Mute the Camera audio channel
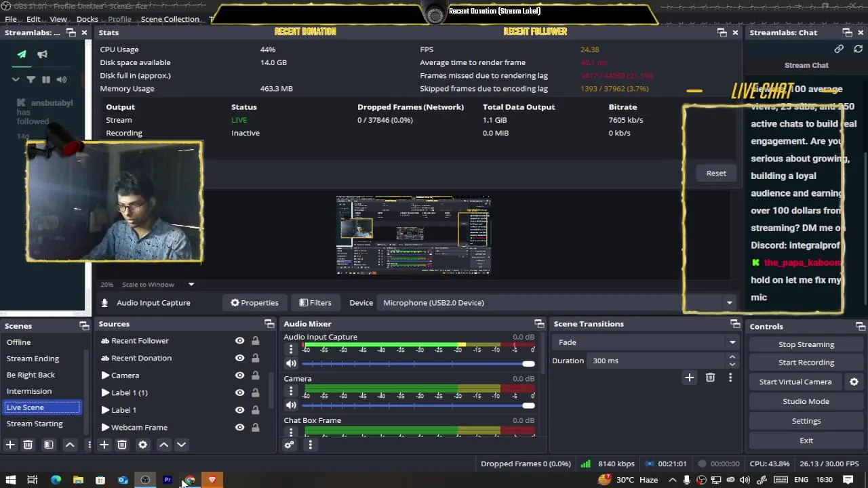The width and height of the screenshot is (868, 488). click(291, 405)
